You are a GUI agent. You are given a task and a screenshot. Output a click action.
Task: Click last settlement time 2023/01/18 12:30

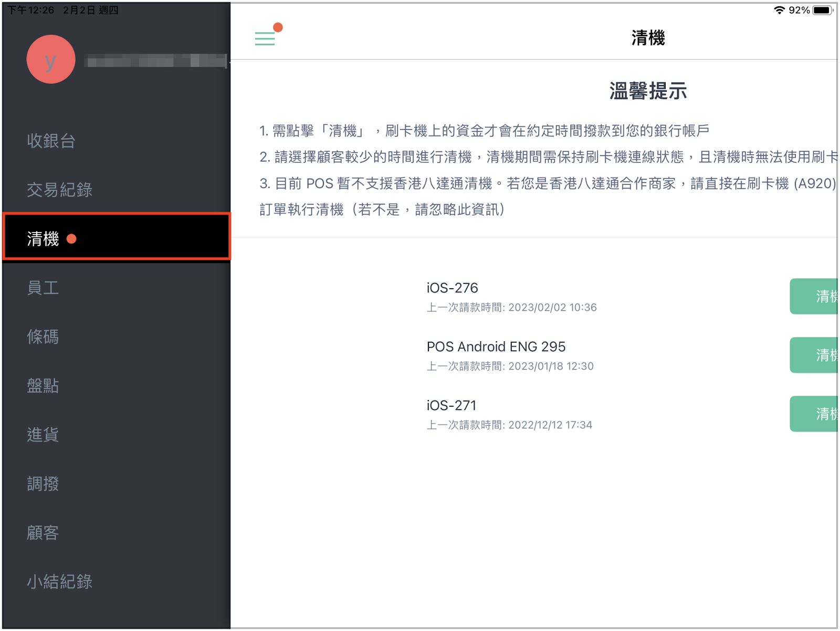coord(510,366)
